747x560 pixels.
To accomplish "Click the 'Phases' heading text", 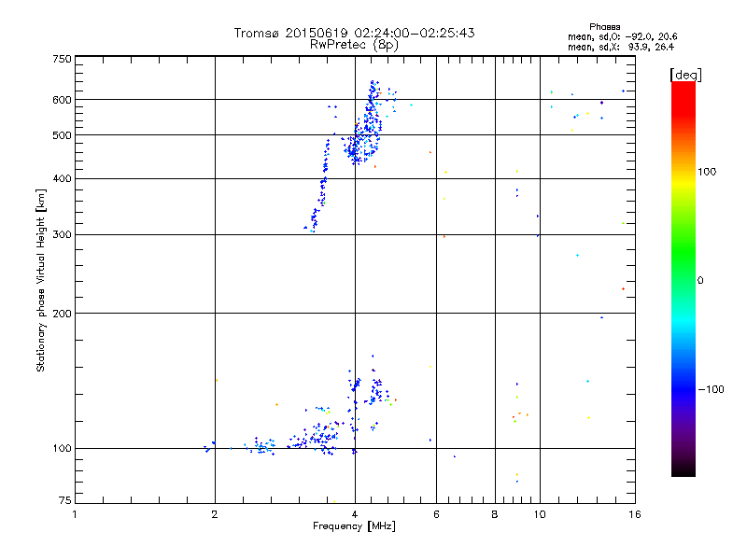I will point(604,27).
